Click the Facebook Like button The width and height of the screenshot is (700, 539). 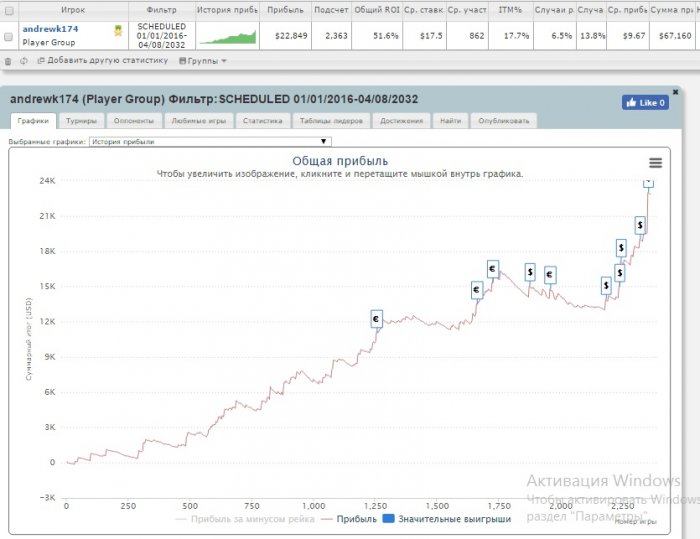pos(645,102)
